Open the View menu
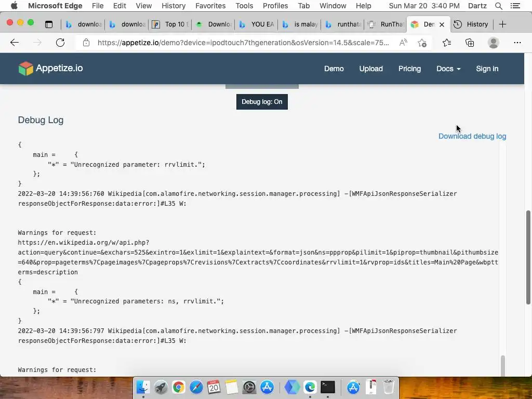 pos(143,6)
